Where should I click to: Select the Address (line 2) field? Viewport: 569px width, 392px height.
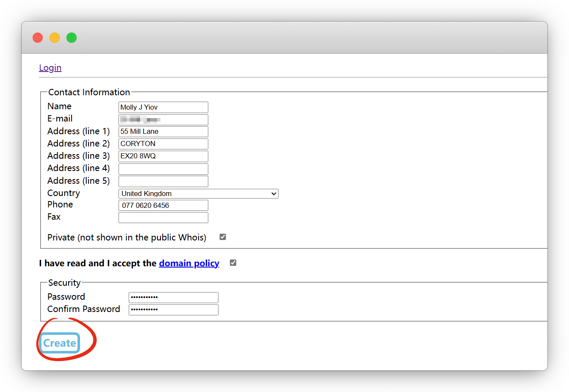point(163,144)
